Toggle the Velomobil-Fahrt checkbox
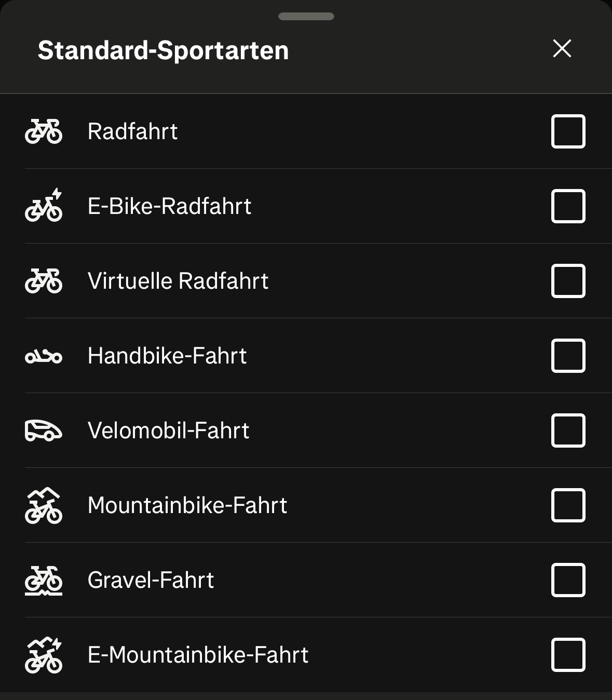 click(568, 430)
